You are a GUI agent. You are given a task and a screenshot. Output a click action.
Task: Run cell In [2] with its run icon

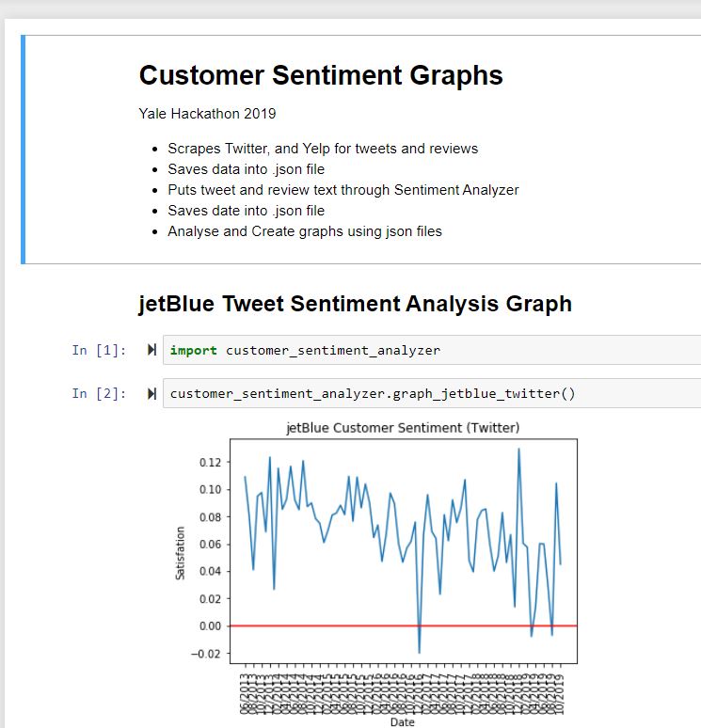point(151,394)
